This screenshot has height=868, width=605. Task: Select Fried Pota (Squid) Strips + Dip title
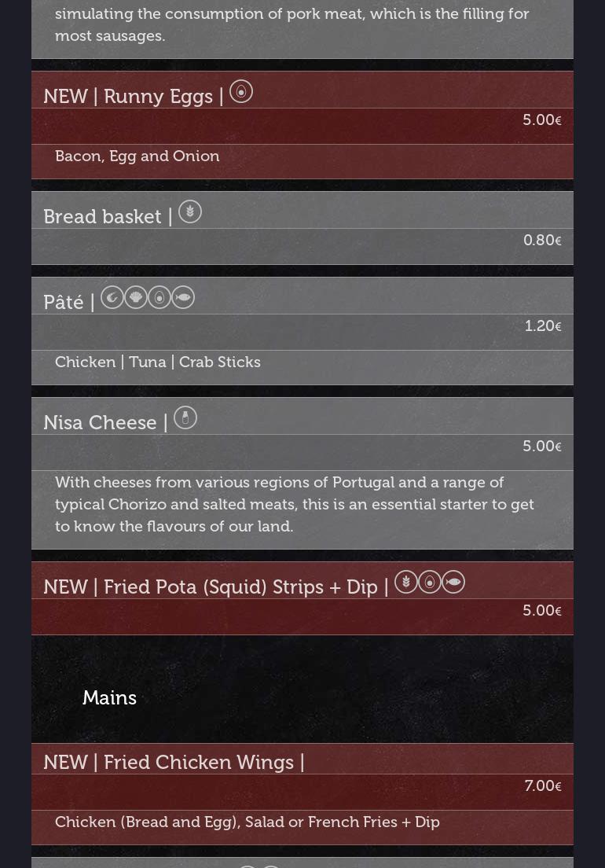click(x=211, y=587)
